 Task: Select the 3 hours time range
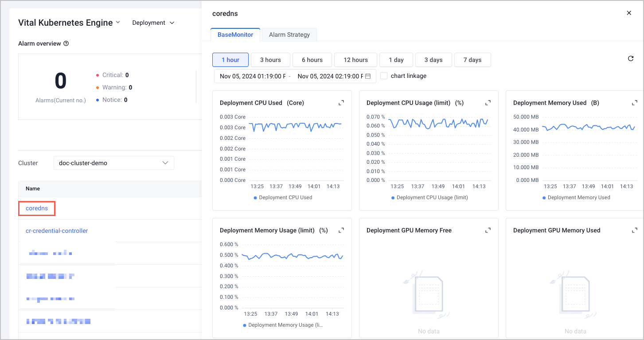point(270,60)
